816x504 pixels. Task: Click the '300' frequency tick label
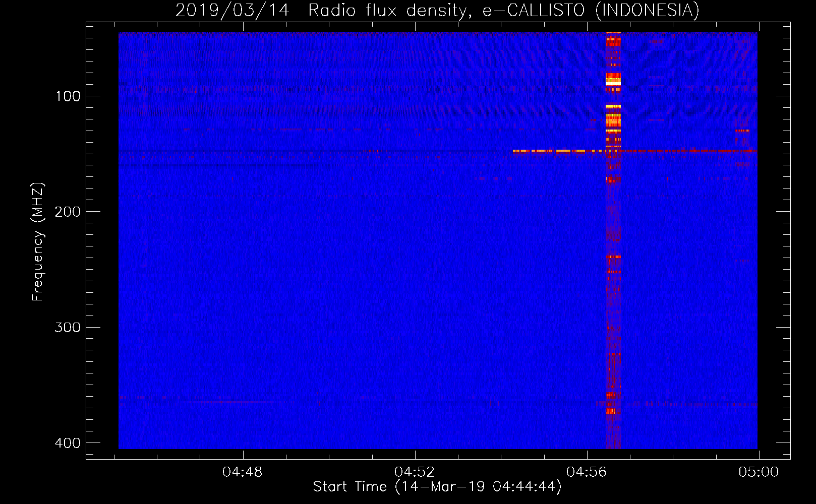(68, 328)
